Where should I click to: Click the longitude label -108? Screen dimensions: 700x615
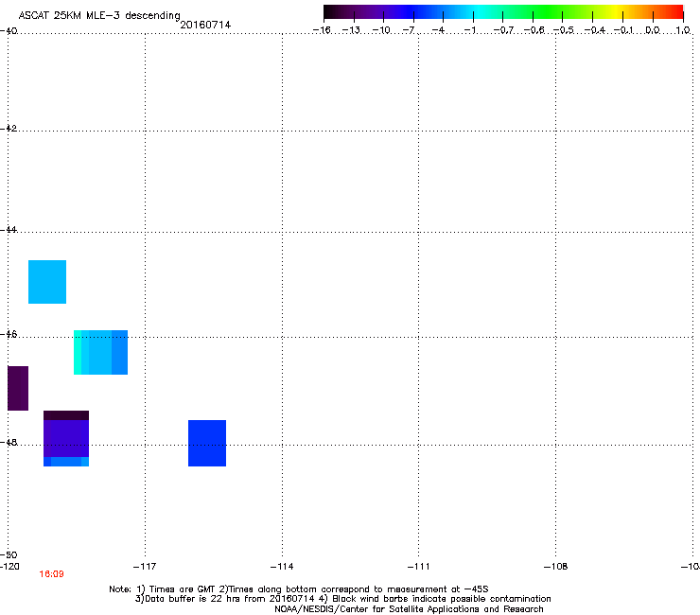pos(556,567)
